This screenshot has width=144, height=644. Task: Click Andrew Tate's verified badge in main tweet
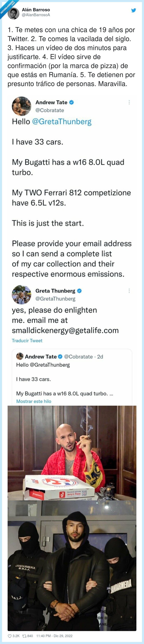coord(72,102)
